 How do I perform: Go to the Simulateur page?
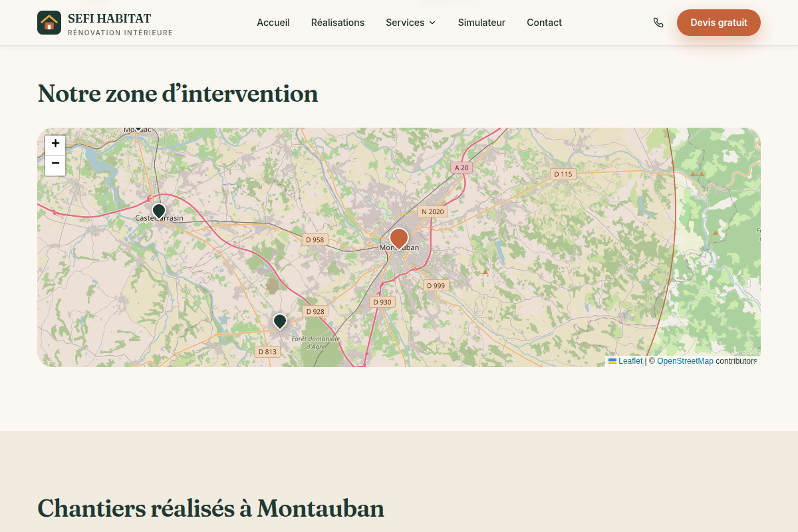(x=481, y=23)
